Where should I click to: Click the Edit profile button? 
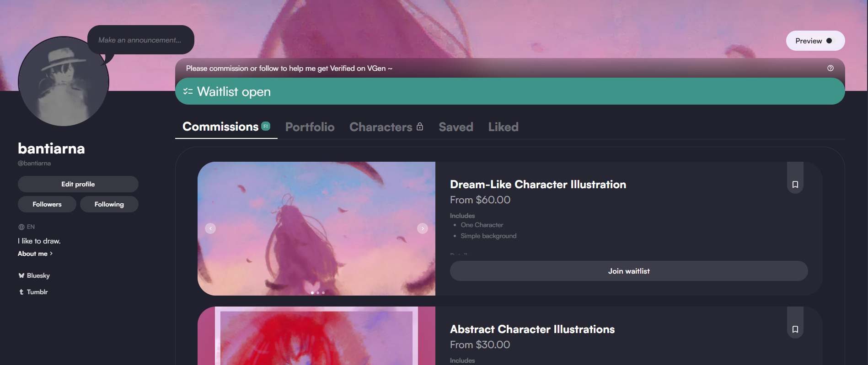point(78,184)
